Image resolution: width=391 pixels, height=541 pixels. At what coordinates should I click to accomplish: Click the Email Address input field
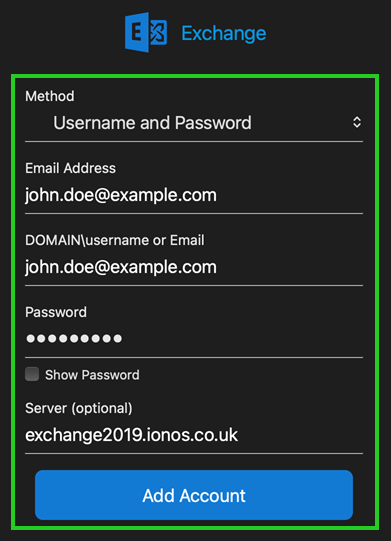tap(194, 195)
